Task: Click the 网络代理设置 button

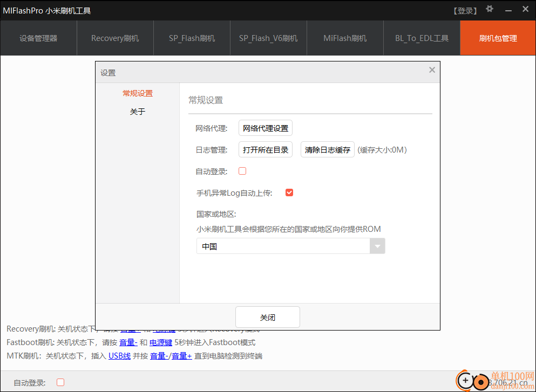Action: coord(266,128)
